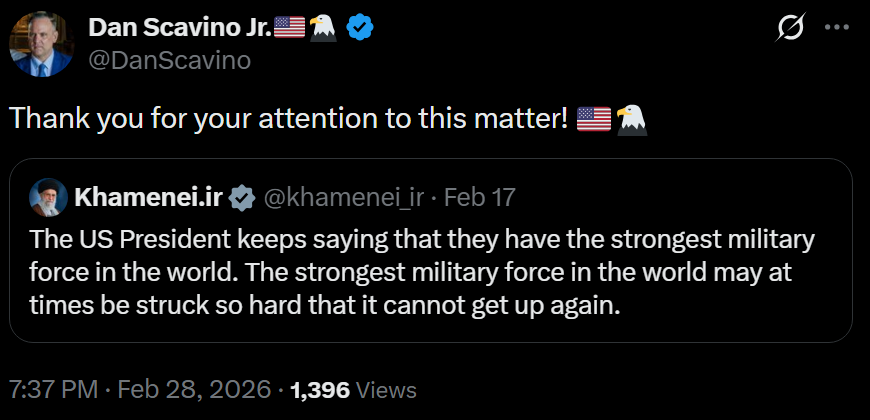Click the gray verified badge beside Khamenei.ir
The image size is (870, 420).
[241, 197]
